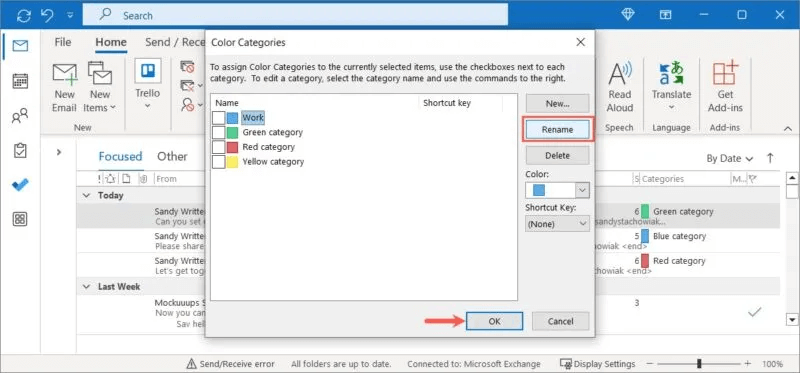The image size is (800, 373).
Task: Reverse sort order with up arrow
Action: [x=770, y=158]
